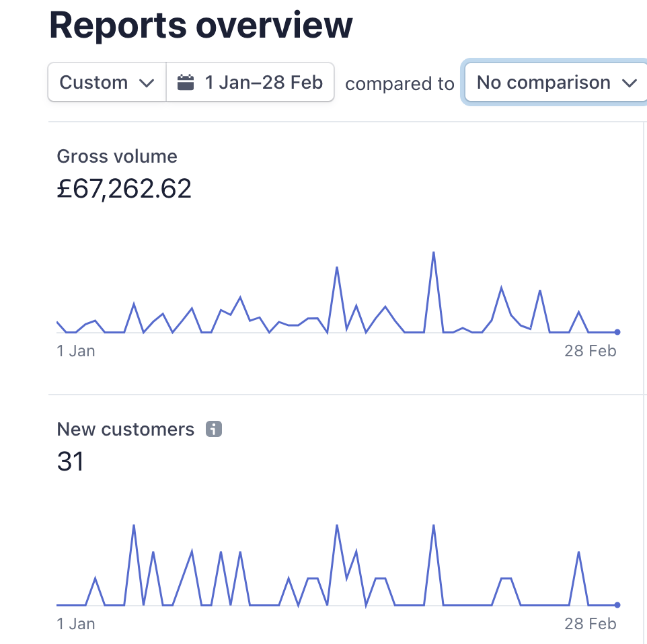Screen dimensions: 647x644
Task: Select the last spike in New customers chart
Action: tap(578, 553)
